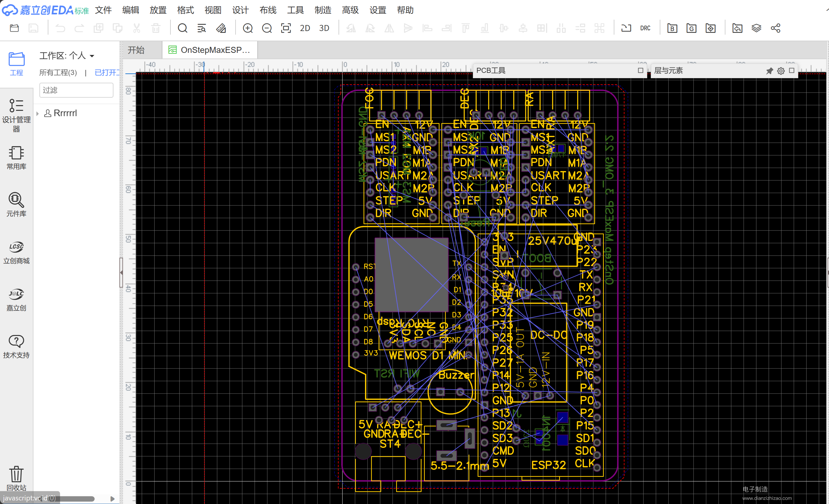The width and height of the screenshot is (829, 504).
Task: Select the OnStepMaxESP document tab
Action: [x=210, y=50]
